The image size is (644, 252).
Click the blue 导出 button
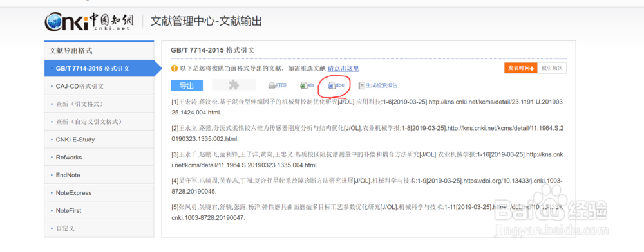tap(187, 85)
